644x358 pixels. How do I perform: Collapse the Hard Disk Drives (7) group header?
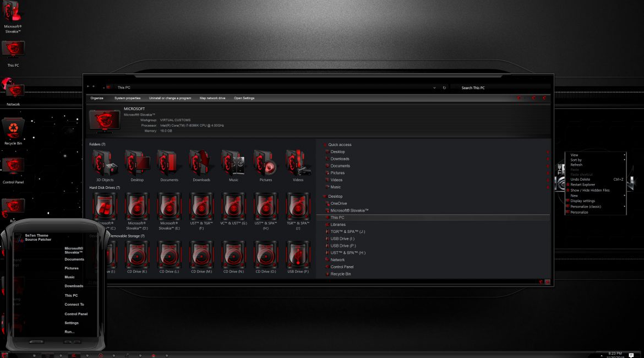pos(105,187)
